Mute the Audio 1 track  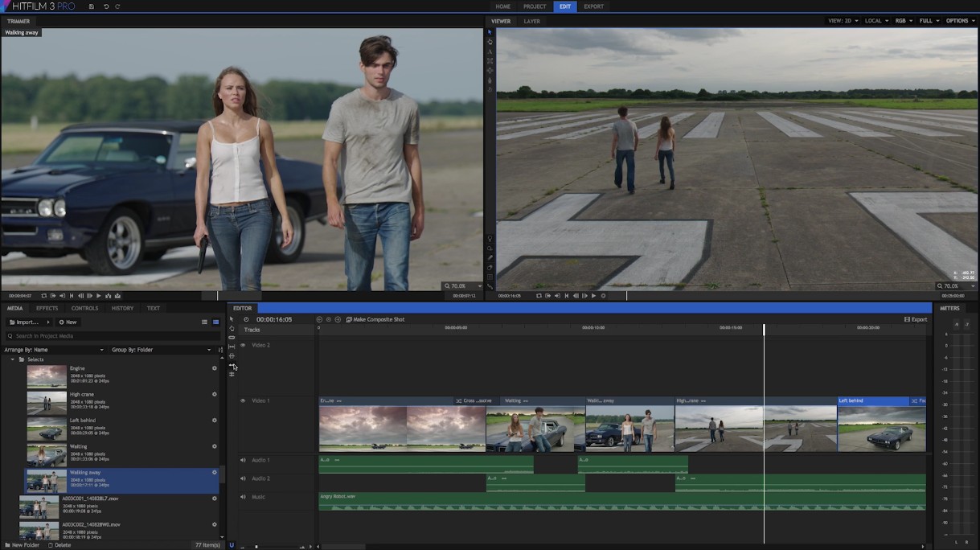click(243, 461)
